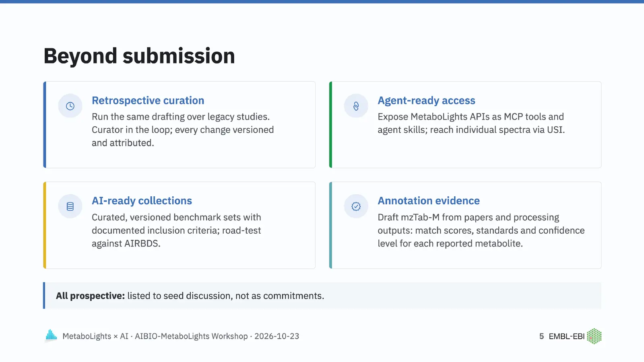Select the Retrospective curation heading
Image resolution: width=644 pixels, height=362 pixels.
pos(148,101)
